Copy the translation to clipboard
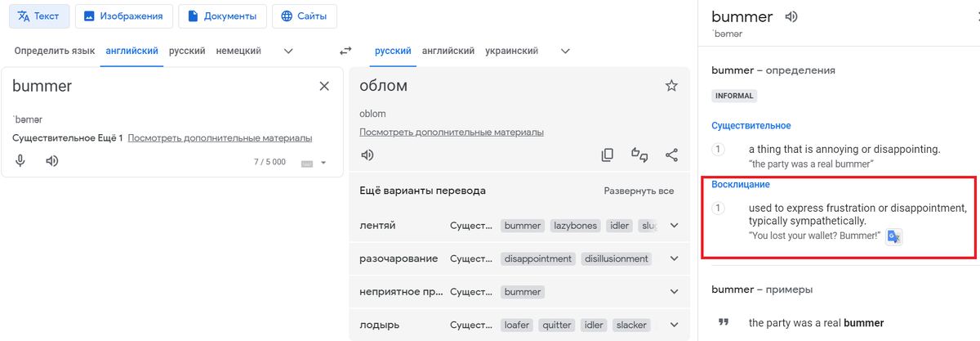The image size is (980, 341). 607,155
